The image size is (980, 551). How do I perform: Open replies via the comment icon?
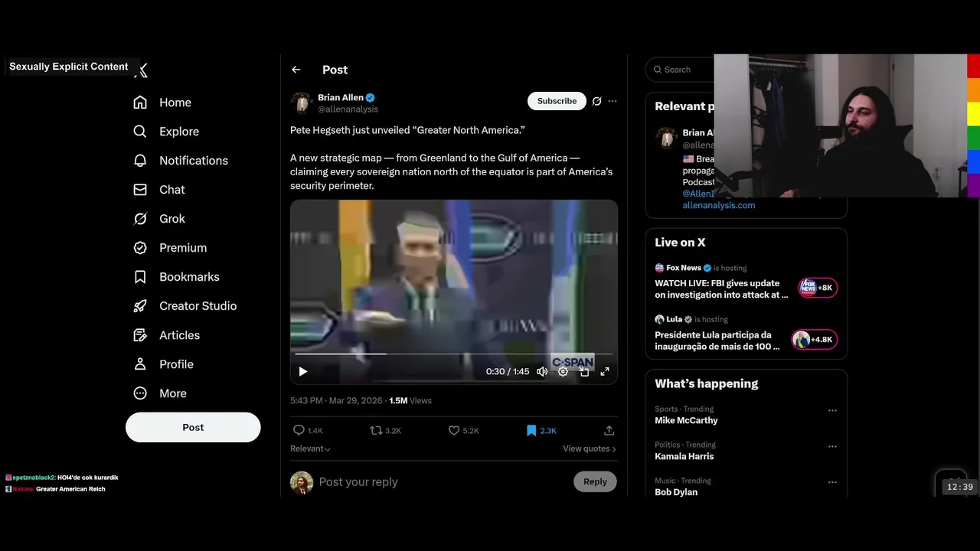pos(299,431)
